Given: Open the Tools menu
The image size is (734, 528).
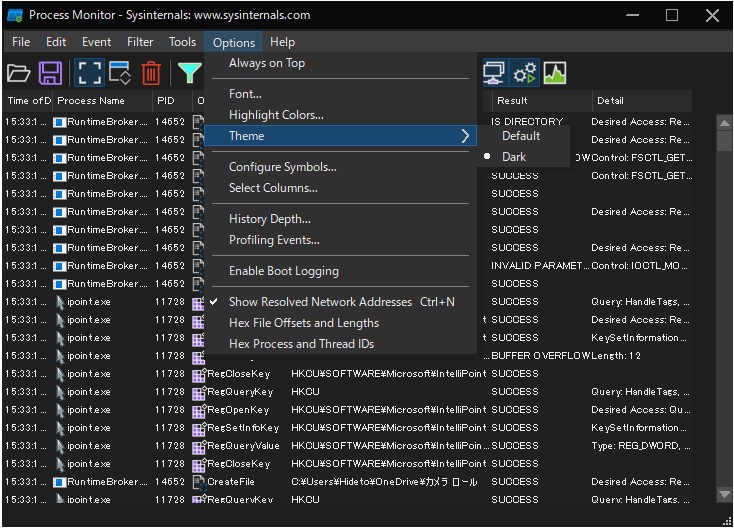Looking at the screenshot, I should pos(182,42).
